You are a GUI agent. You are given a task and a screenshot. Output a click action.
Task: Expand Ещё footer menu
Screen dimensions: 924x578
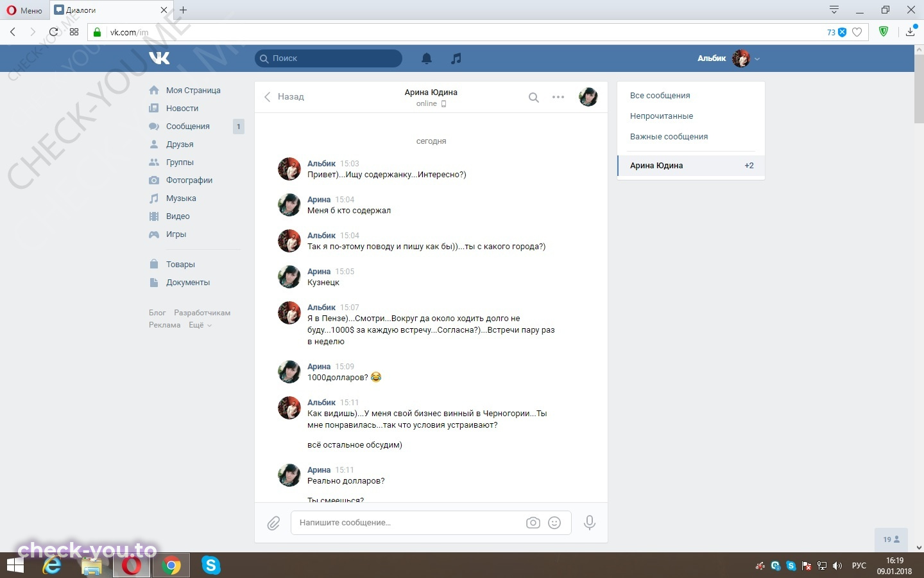200,325
